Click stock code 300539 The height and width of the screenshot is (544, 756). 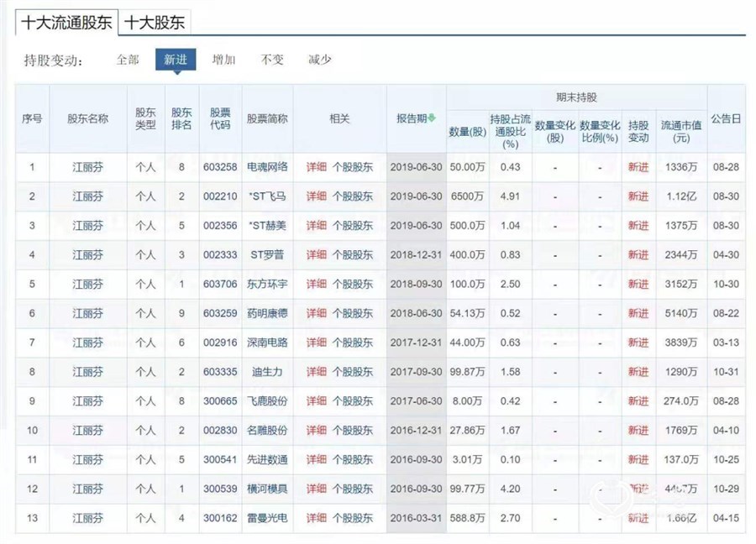coord(220,489)
